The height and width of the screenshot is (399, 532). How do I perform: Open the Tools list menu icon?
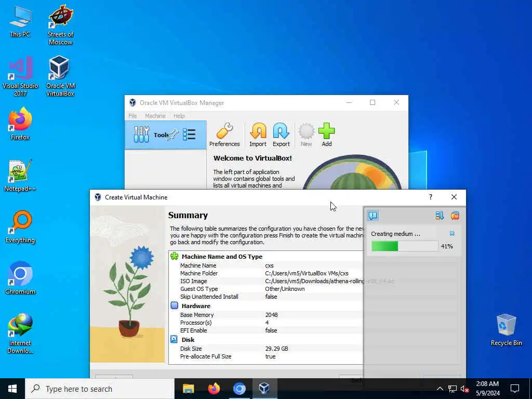pos(189,135)
